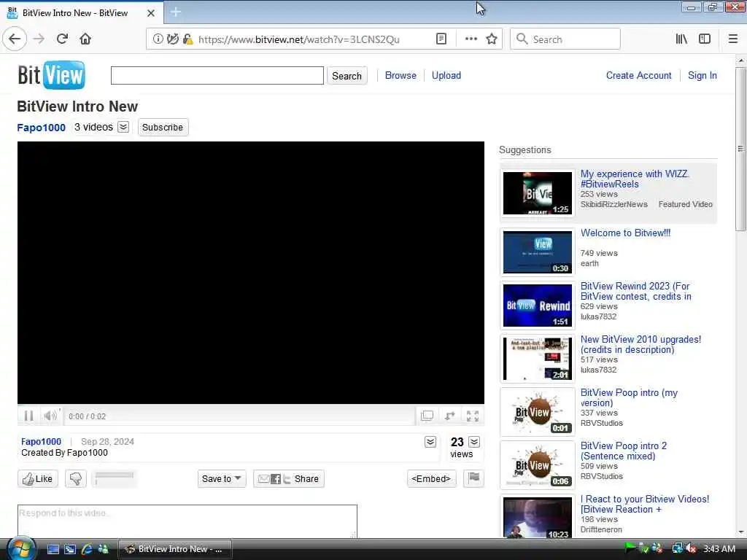Toggle reader view icon in the address bar
This screenshot has height=560, width=747.
[441, 39]
